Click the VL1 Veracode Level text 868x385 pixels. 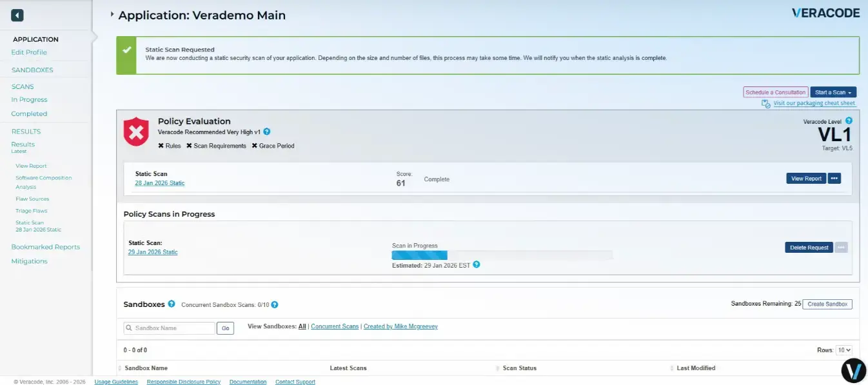pos(835,135)
